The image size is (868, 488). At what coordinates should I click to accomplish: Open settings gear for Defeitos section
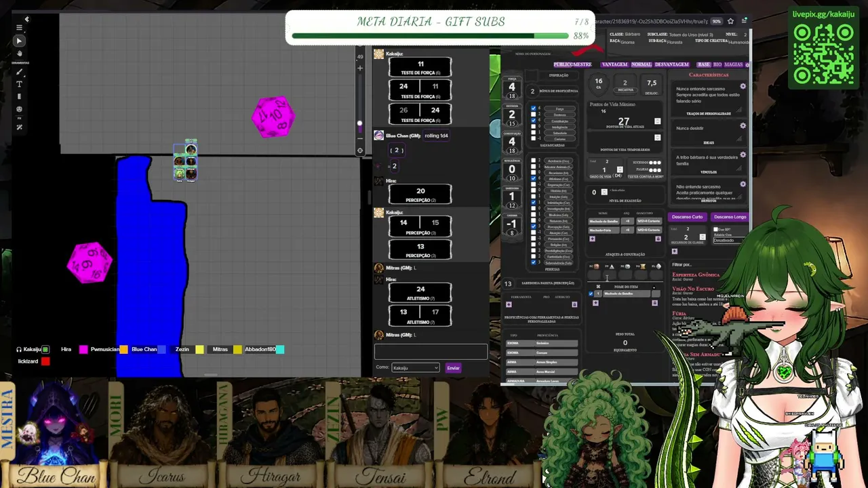pos(743,184)
